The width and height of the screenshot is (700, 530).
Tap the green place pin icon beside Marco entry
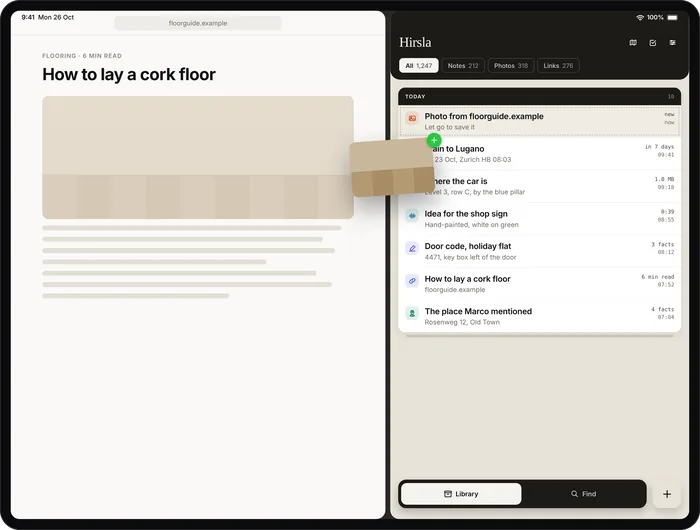point(412,313)
